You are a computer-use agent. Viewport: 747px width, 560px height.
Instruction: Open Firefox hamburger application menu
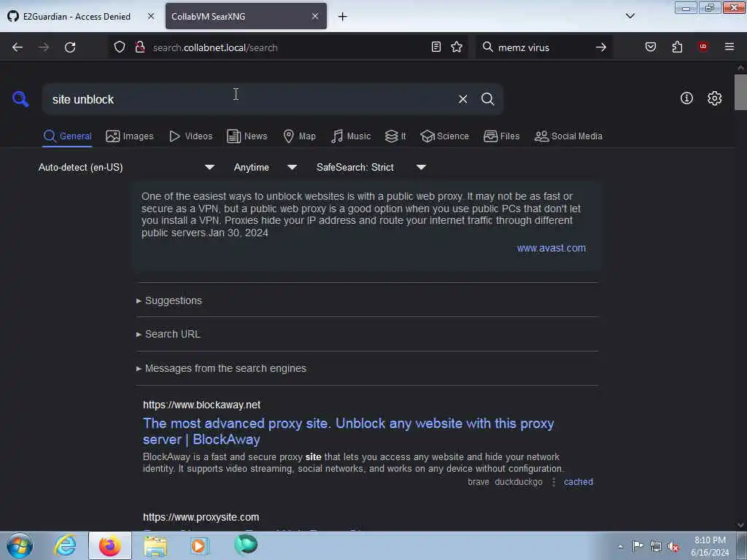click(729, 47)
